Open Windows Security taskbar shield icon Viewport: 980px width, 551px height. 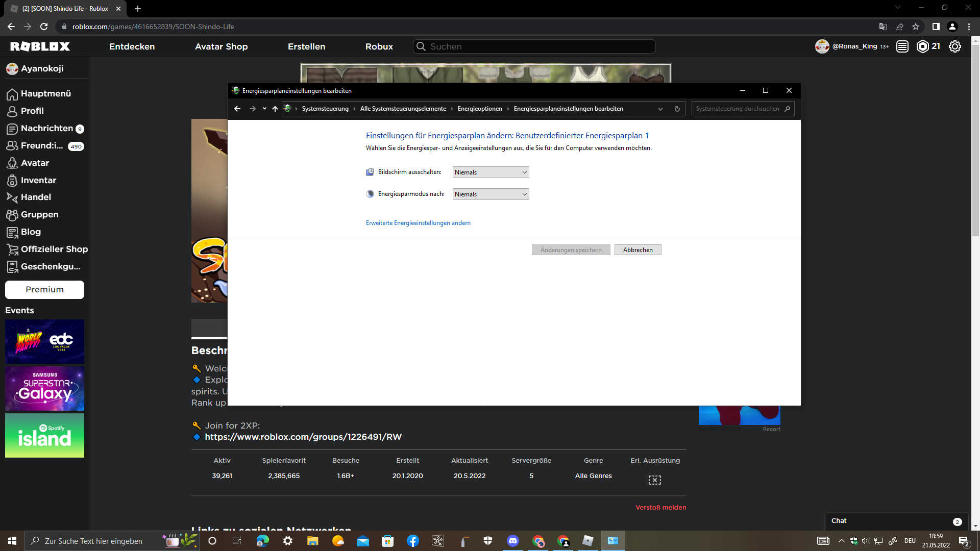click(488, 541)
